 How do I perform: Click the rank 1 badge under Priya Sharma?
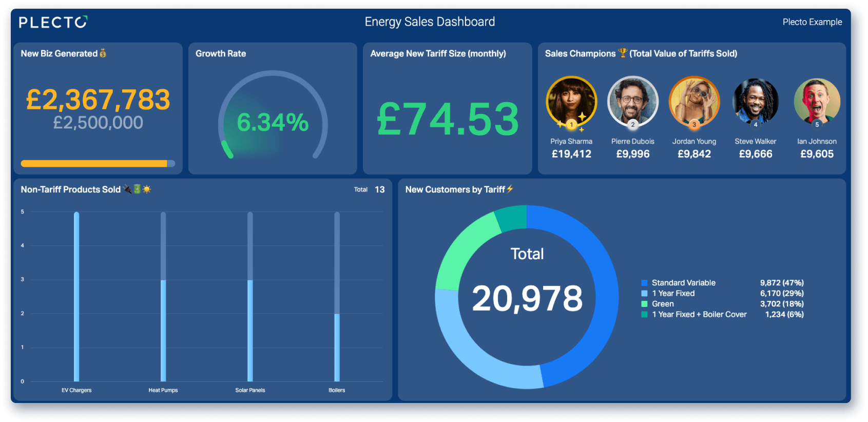click(571, 125)
